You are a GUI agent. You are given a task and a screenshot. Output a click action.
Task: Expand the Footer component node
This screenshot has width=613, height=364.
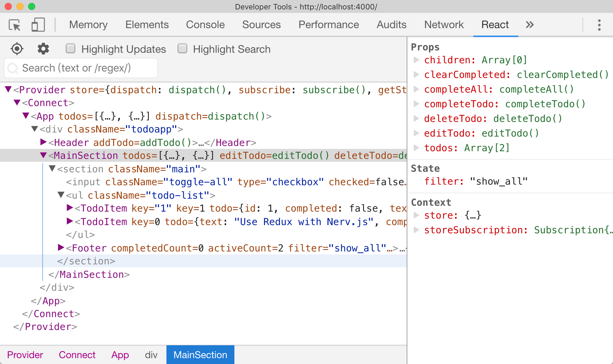(x=61, y=248)
